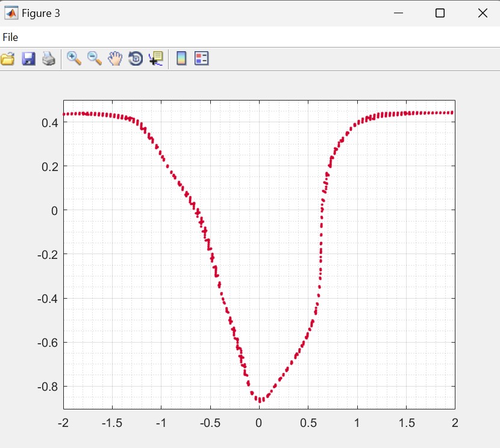The image size is (500, 448).
Task: Save the figure with the floppy disk icon
Action: (x=28, y=58)
